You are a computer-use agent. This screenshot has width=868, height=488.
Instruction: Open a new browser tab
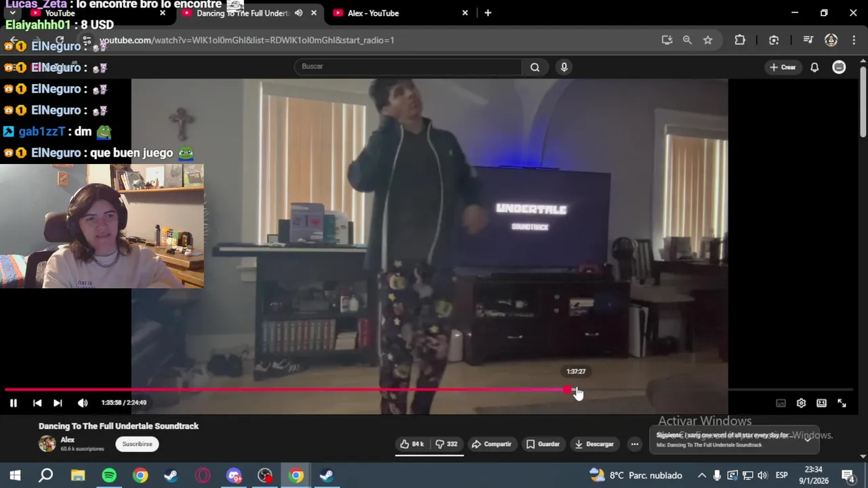pos(488,13)
